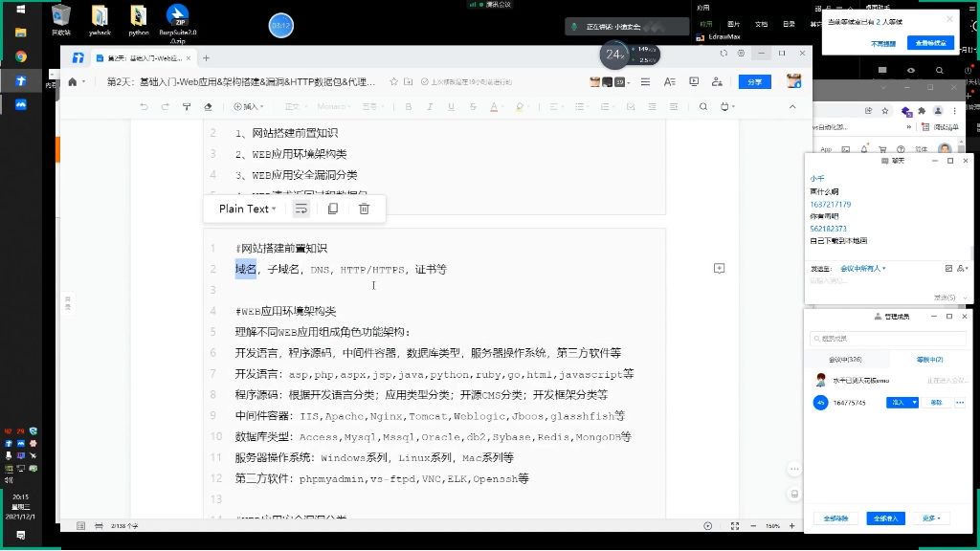This screenshot has width=980, height=551.
Task: Click the blue Share (分享) button
Action: pyautogui.click(x=754, y=82)
